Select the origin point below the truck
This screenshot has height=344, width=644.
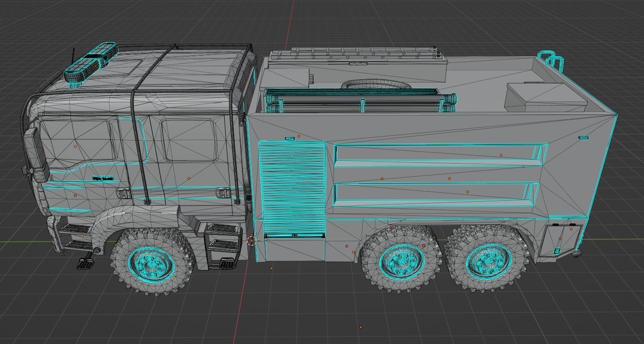coord(361,327)
